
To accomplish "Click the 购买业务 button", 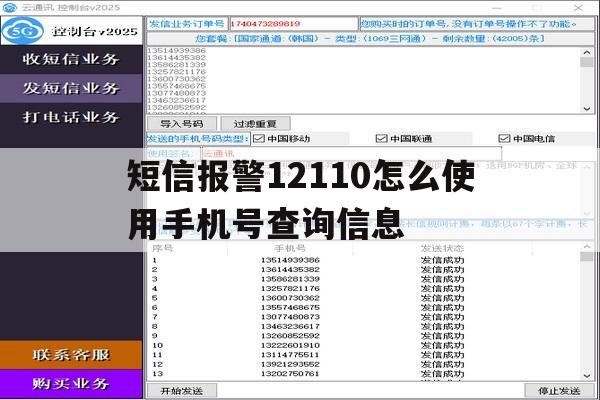I will [x=71, y=384].
